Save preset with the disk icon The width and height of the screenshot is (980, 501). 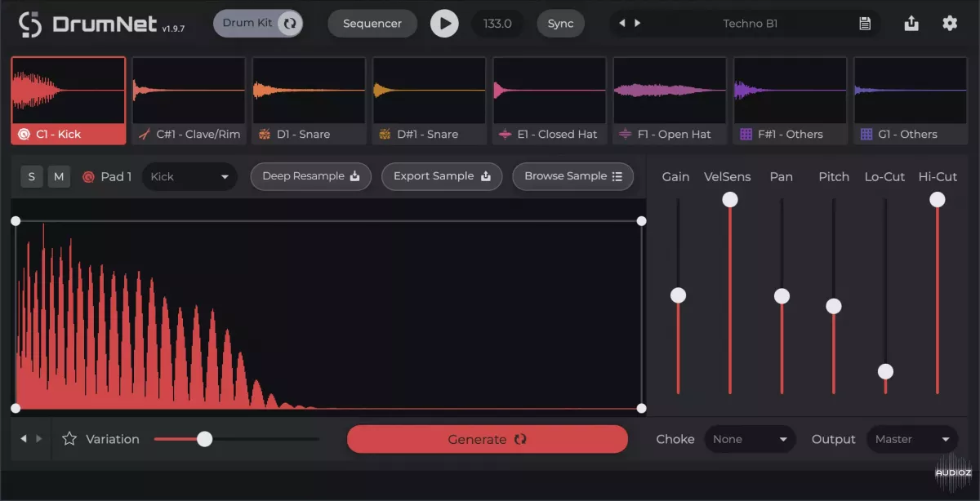point(865,24)
